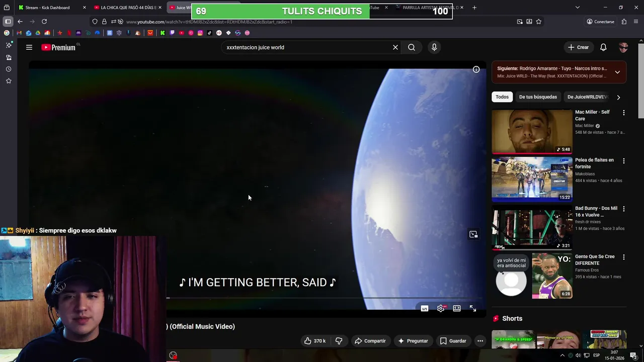Open options for Bad Bunny - Dos Mil 16
The width and height of the screenshot is (644, 362).
click(624, 209)
